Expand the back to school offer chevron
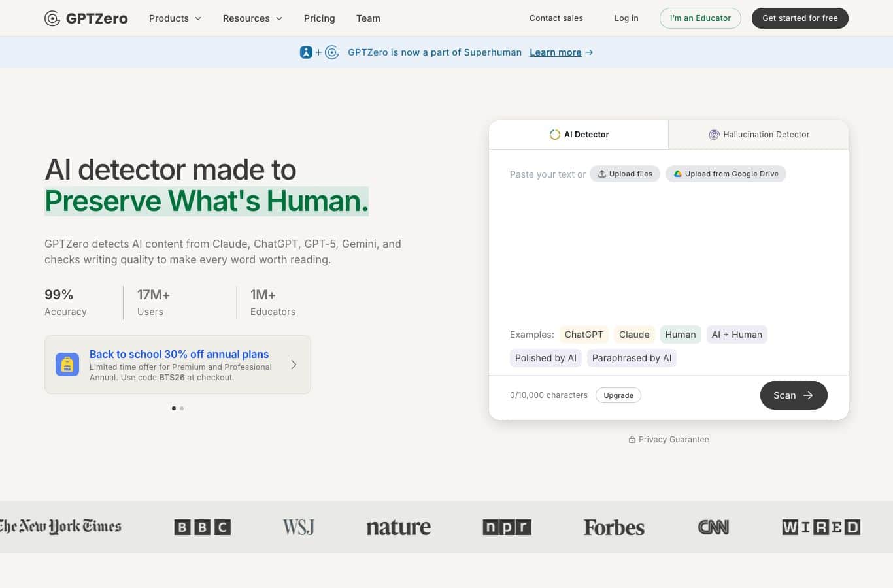Image resolution: width=893 pixels, height=588 pixels. pyautogui.click(x=294, y=365)
